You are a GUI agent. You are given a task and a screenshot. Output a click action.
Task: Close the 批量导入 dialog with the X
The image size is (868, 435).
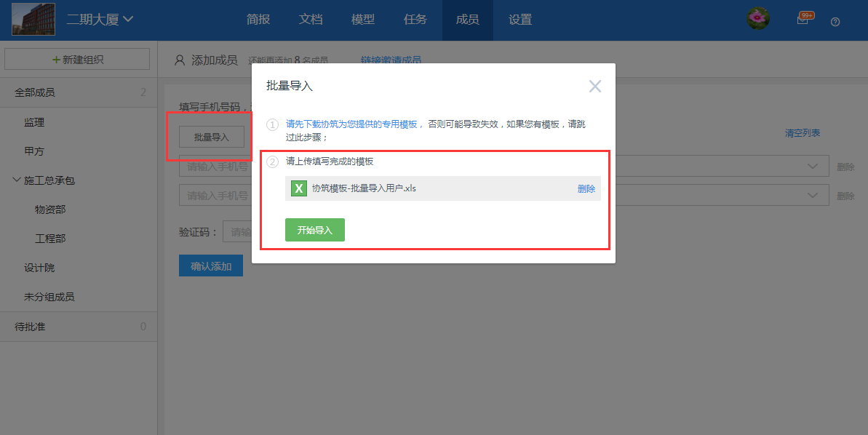[595, 86]
